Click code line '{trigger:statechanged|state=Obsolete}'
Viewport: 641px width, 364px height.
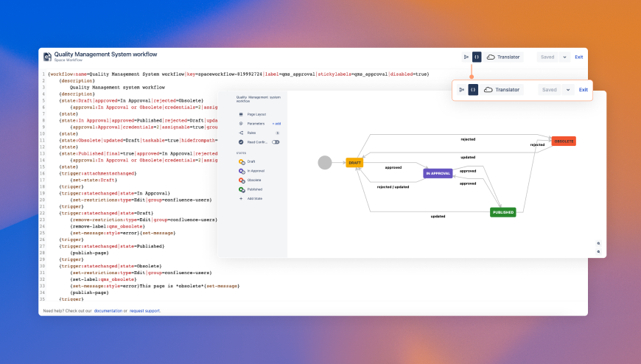[111, 266]
